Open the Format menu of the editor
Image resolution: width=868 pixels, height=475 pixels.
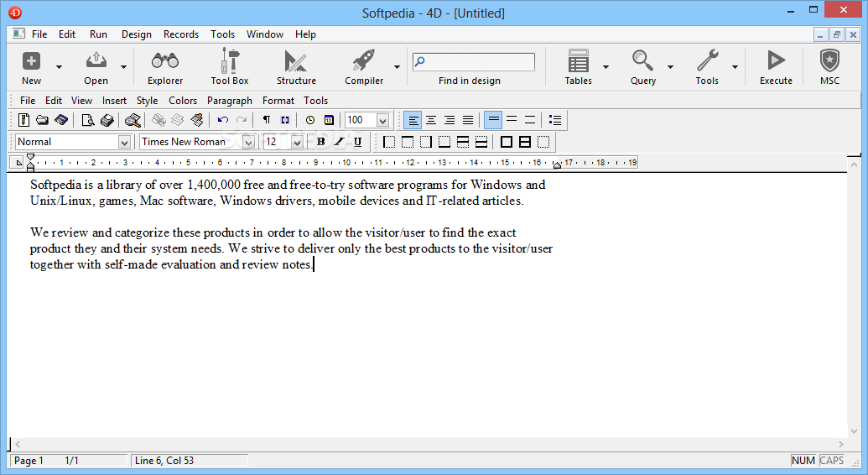(x=278, y=101)
